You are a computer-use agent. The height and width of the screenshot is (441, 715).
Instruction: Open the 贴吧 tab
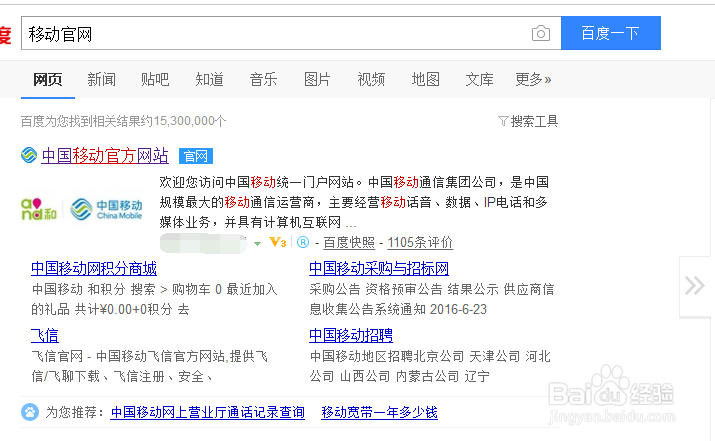coord(155,80)
